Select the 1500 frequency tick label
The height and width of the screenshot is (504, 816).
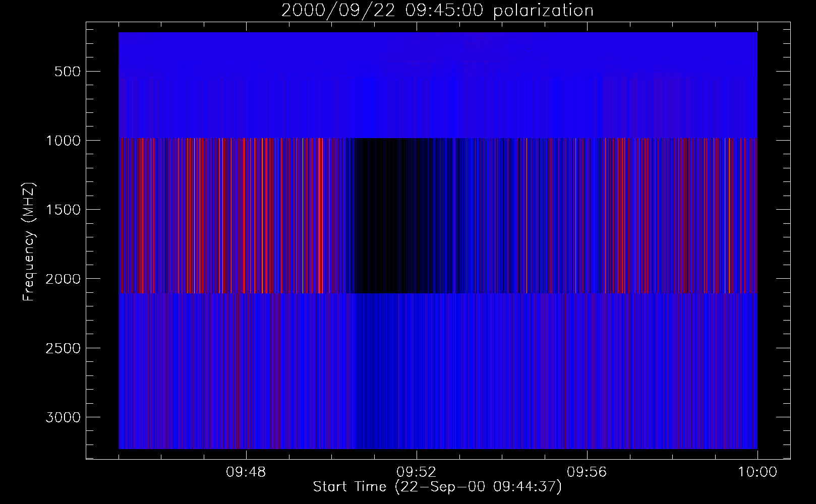coord(63,209)
